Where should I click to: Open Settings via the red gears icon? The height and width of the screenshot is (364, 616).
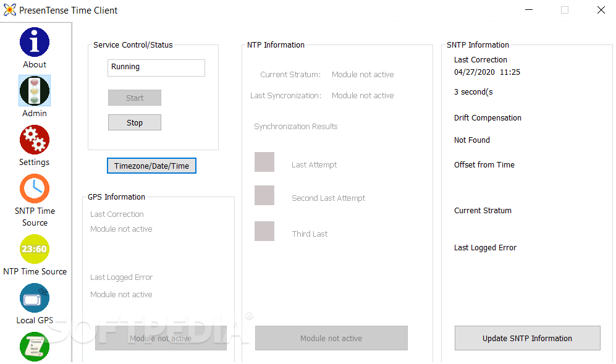(x=35, y=140)
